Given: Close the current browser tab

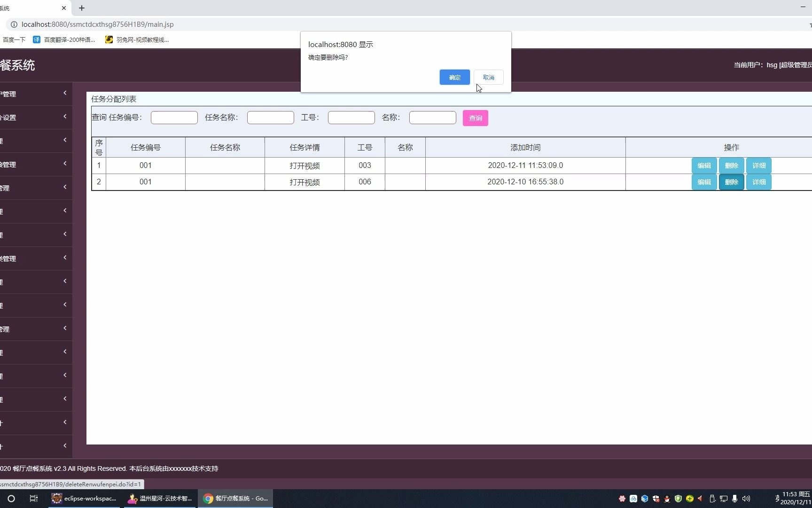Looking at the screenshot, I should tap(64, 8).
